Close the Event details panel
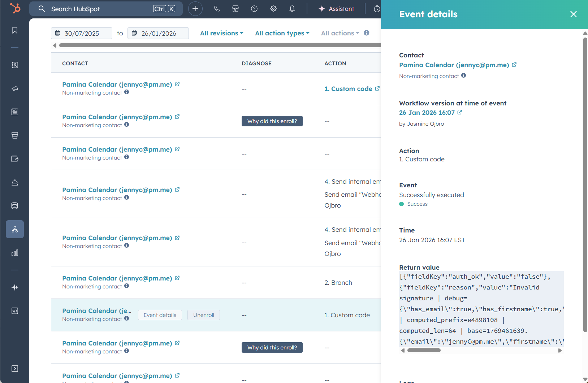The width and height of the screenshot is (588, 383). click(x=573, y=14)
